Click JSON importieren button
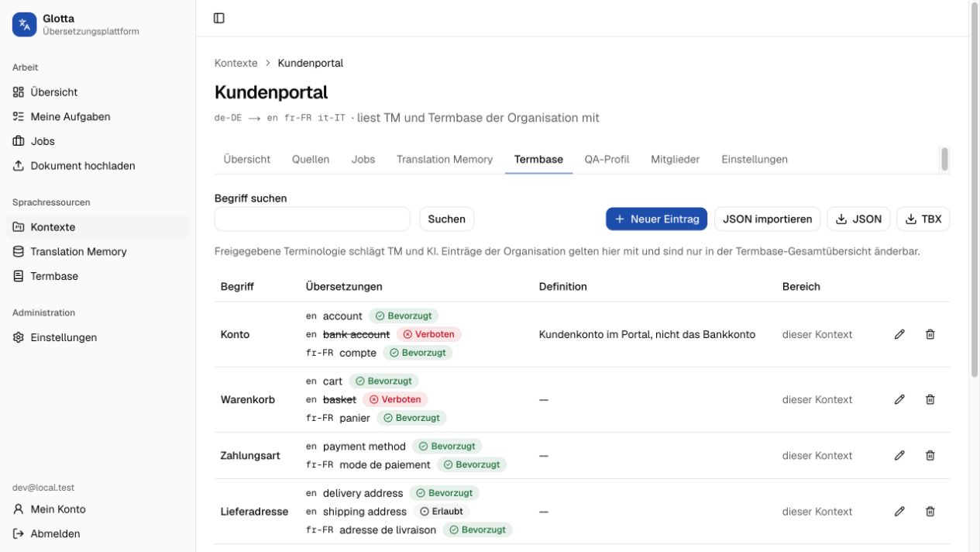 coord(768,219)
